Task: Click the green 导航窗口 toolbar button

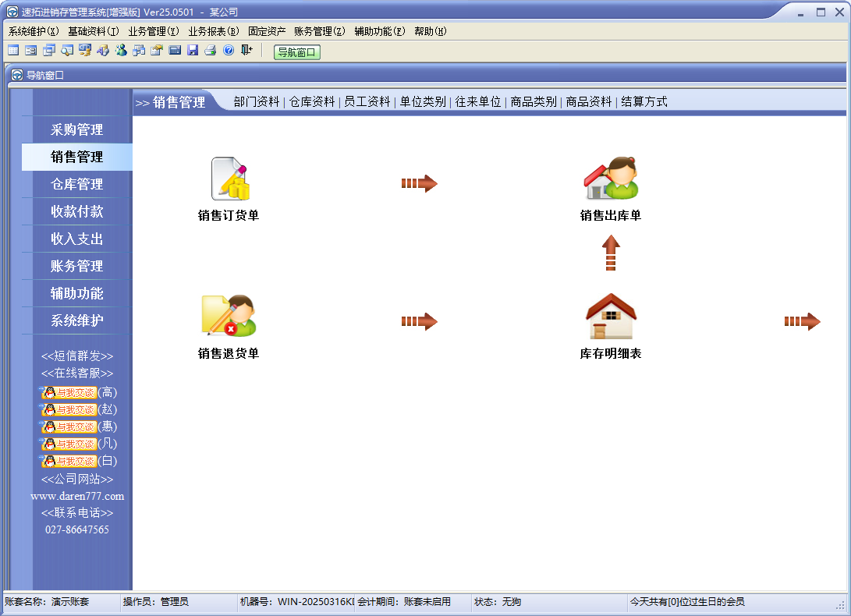Action: [297, 52]
